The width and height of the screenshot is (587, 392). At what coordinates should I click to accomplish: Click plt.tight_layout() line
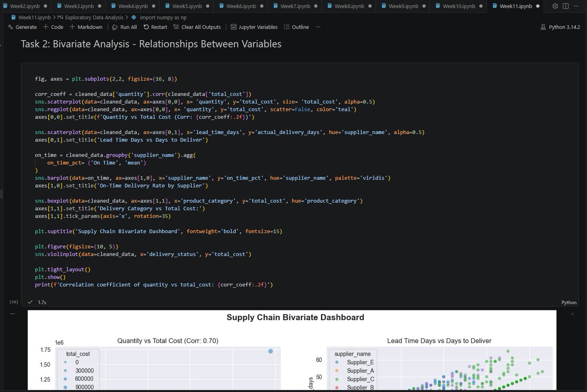click(63, 269)
